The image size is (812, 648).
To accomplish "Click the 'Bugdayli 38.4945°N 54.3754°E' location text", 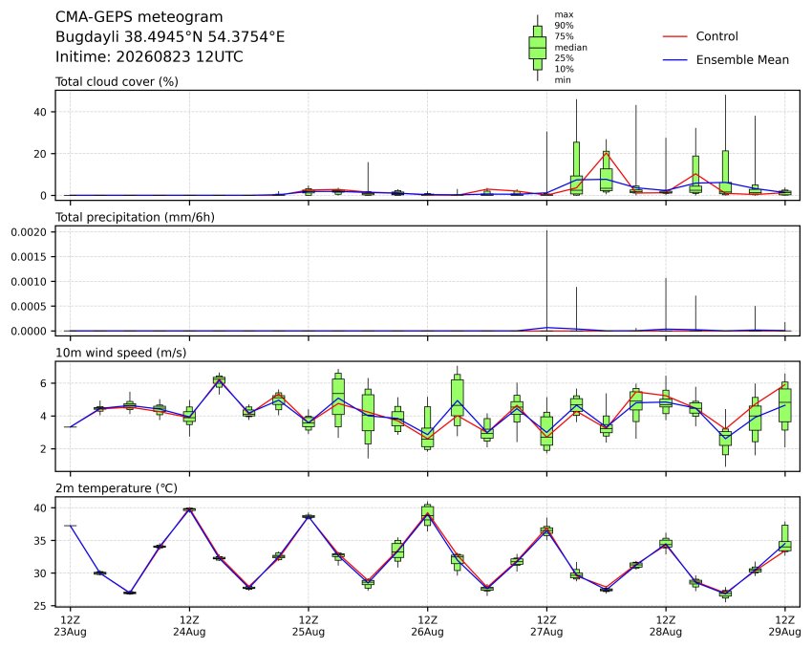I will click(170, 36).
